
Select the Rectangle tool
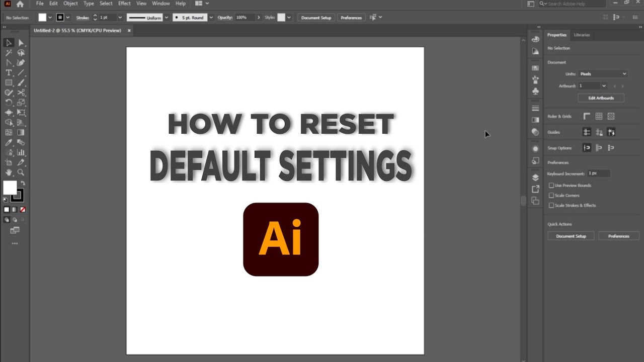tap(9, 82)
